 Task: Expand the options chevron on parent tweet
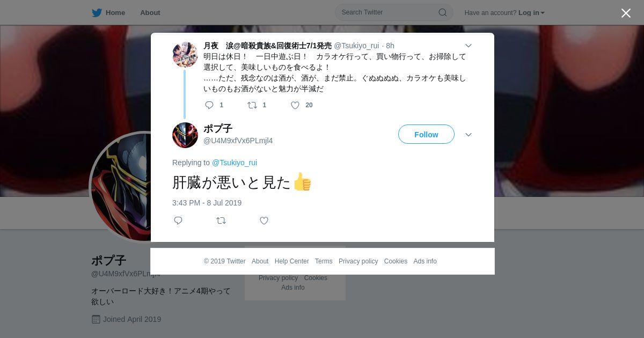click(469, 46)
